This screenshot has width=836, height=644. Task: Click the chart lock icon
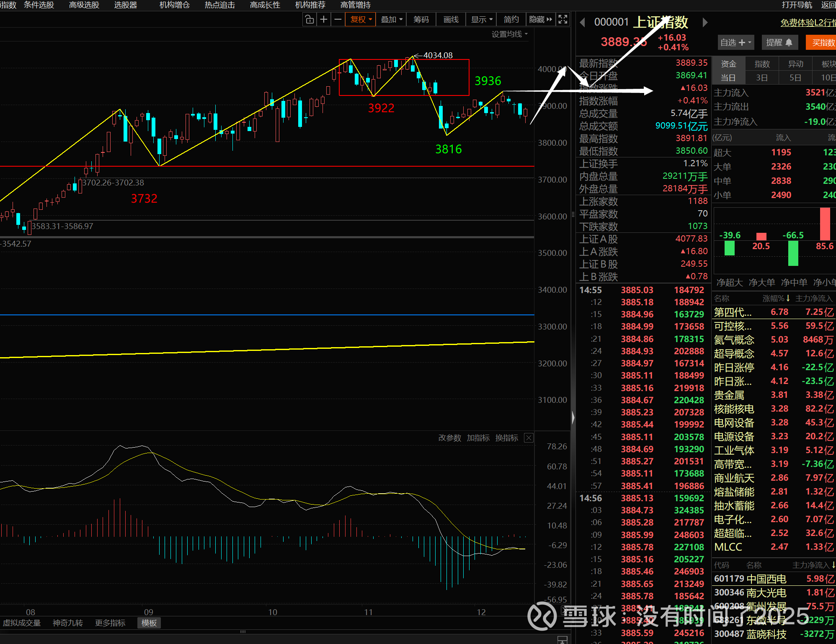tap(310, 20)
